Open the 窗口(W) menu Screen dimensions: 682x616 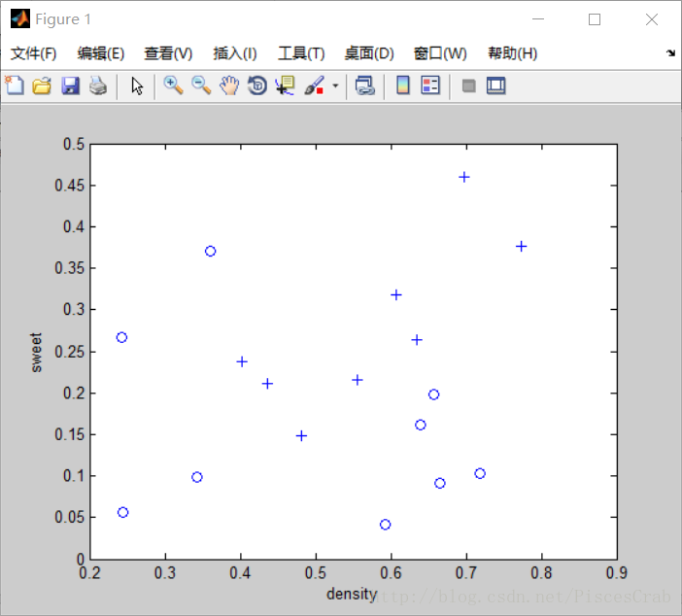point(440,53)
